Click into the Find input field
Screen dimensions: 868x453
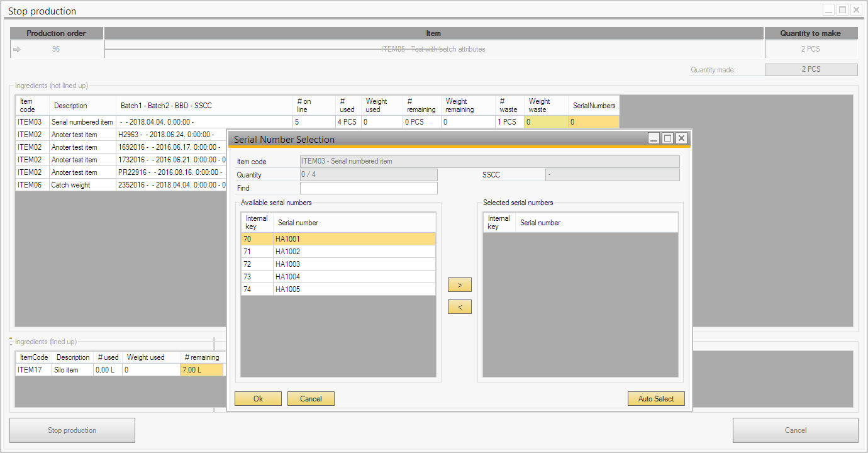[369, 188]
